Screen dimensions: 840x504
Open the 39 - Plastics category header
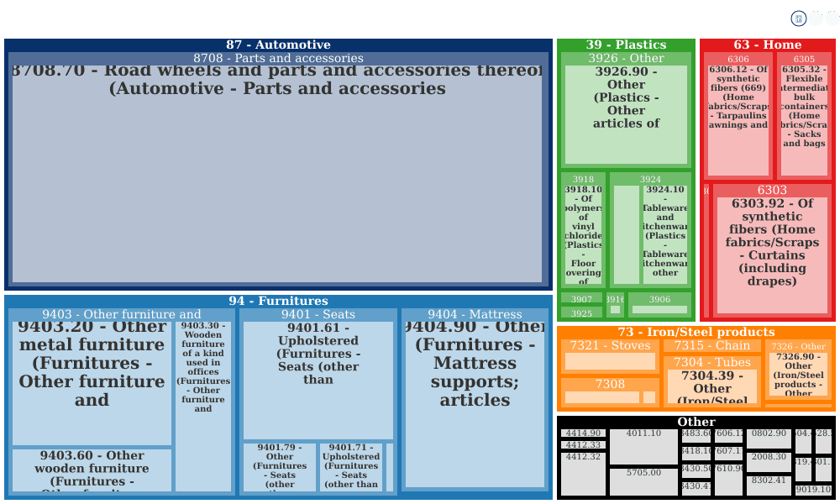click(626, 45)
